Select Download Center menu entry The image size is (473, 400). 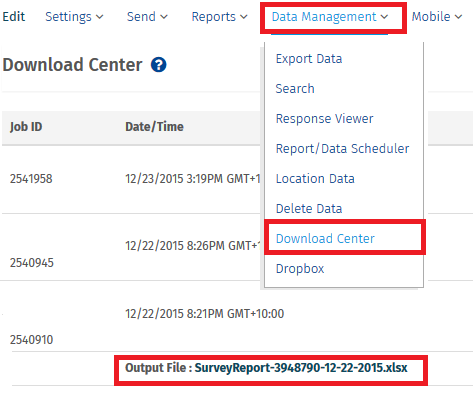pos(325,239)
